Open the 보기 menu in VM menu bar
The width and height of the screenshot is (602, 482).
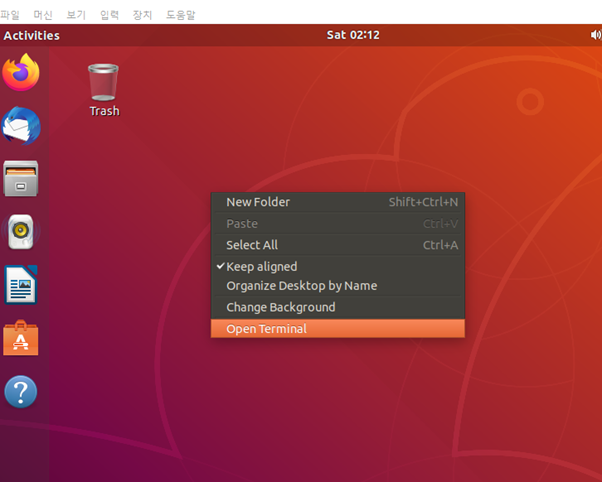click(76, 15)
